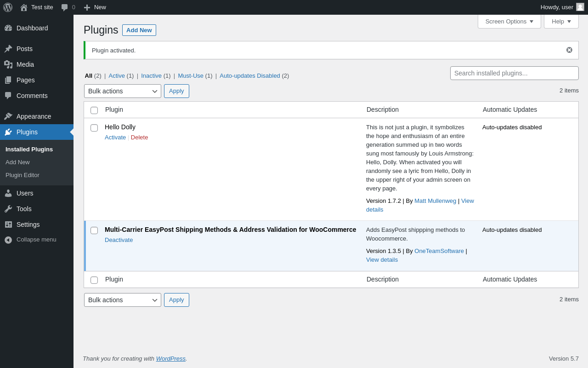Deactivate the Multi-Carrier EasyPost plugin
Screen dimensions: 588x368
tap(119, 240)
